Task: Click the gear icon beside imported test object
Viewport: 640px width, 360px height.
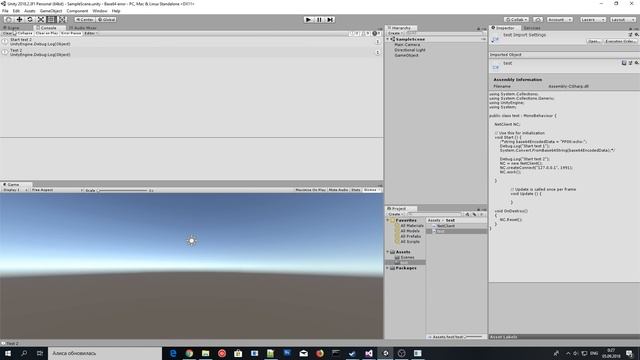Action: tap(636, 63)
